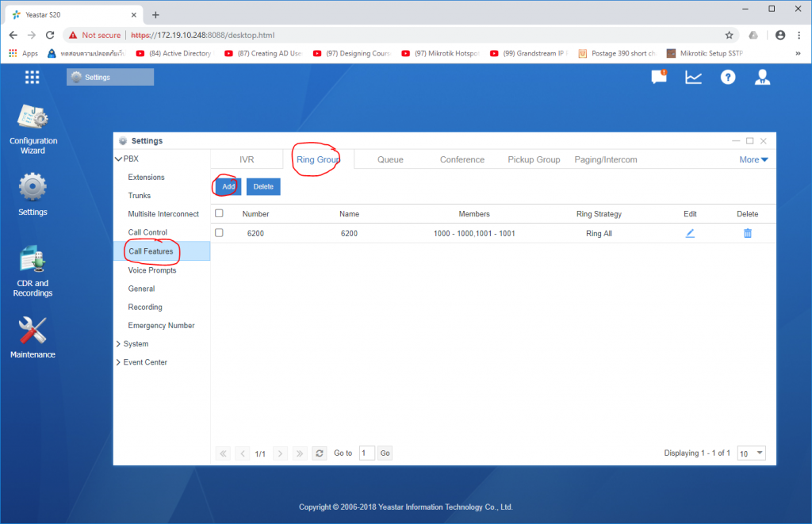Open the Creating AD Use bookmark
The image size is (812, 524).
pyautogui.click(x=263, y=53)
